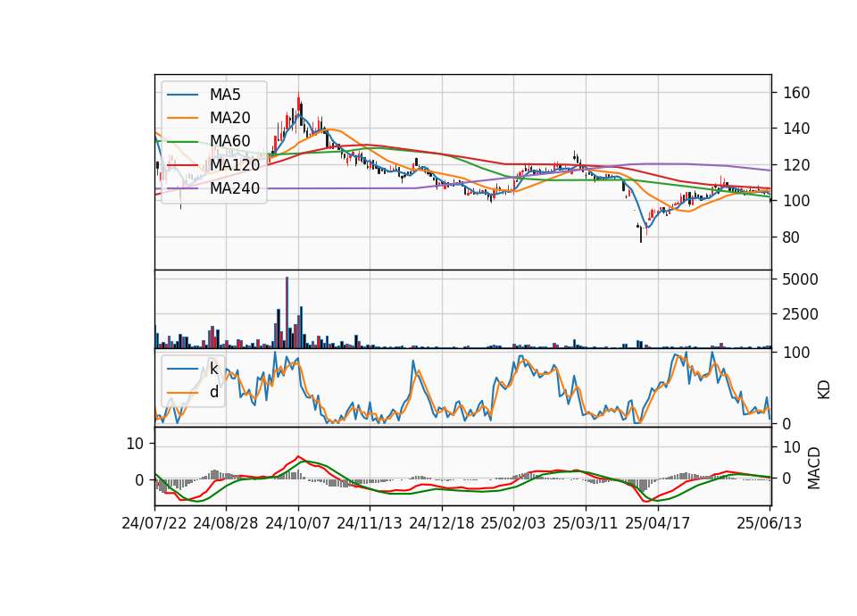
Task: Click the 25/02/03 date axis label
Action: pos(513,523)
